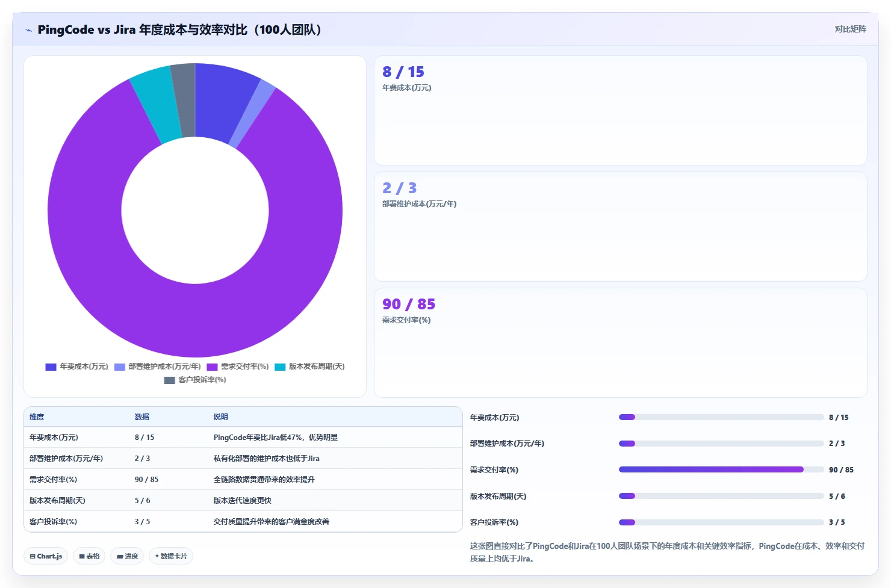891x588 pixels.
Task: Click the 5 / 6 progress value label
Action: tap(837, 497)
